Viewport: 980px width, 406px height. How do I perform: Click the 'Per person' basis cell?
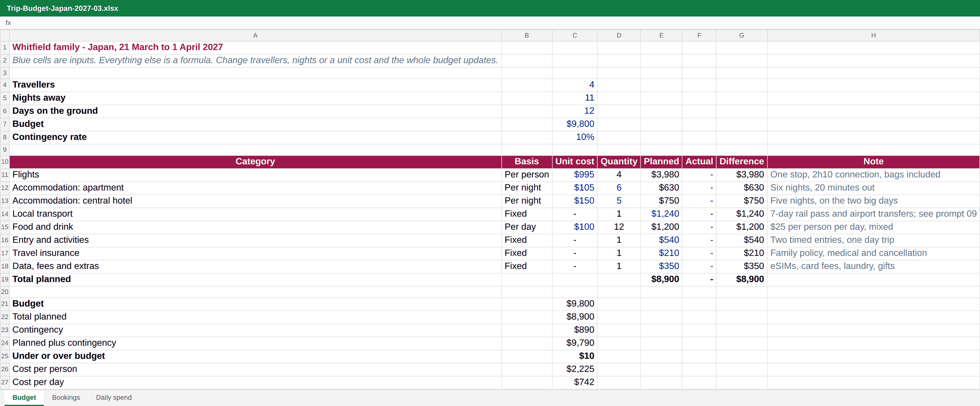coord(527,175)
